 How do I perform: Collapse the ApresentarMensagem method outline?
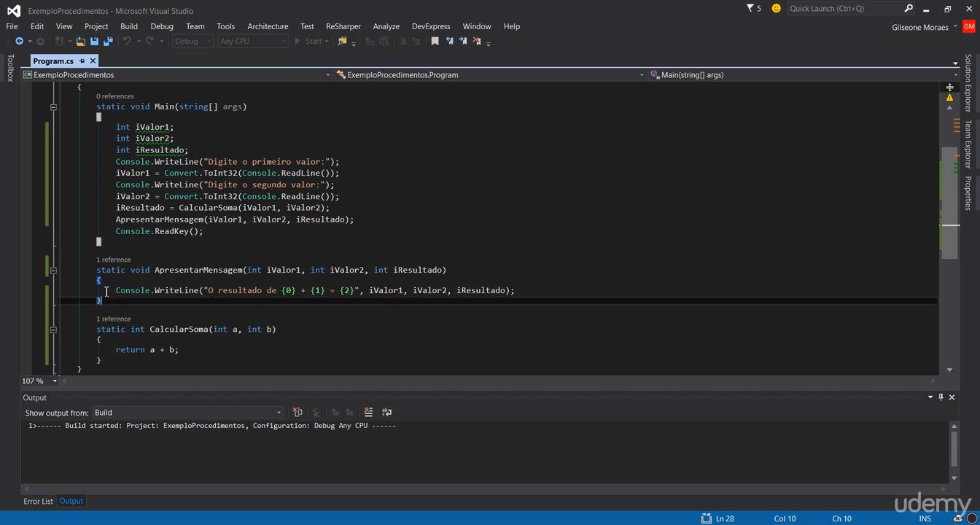(53, 271)
